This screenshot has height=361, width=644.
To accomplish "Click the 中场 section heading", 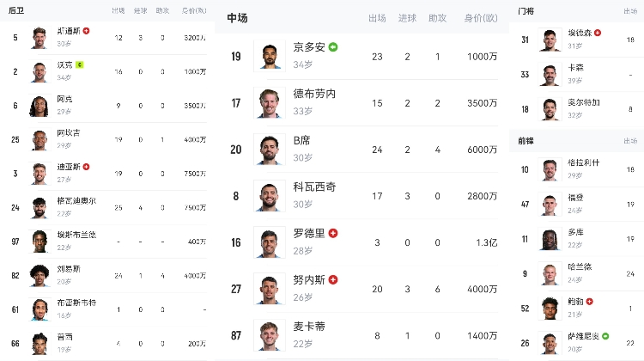I will [238, 18].
